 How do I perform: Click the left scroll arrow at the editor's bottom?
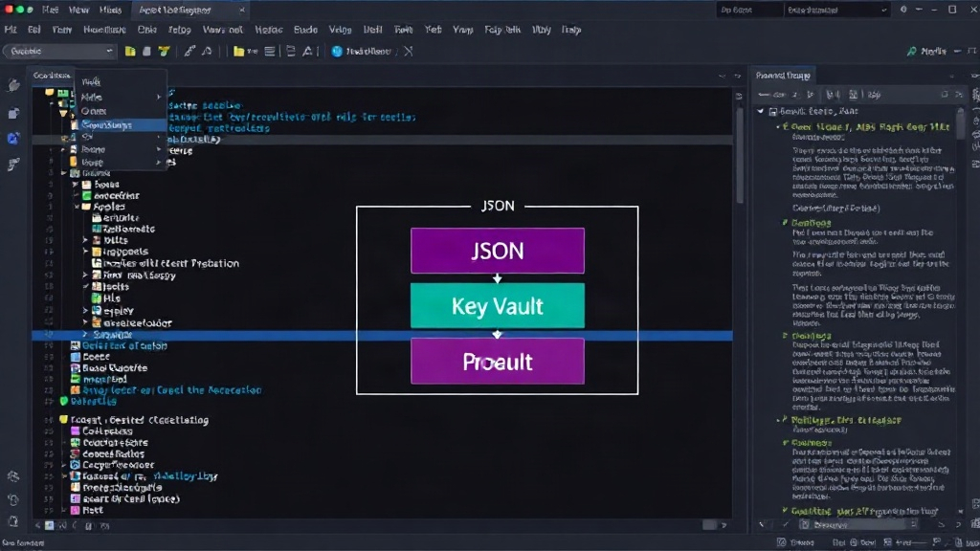[38, 526]
